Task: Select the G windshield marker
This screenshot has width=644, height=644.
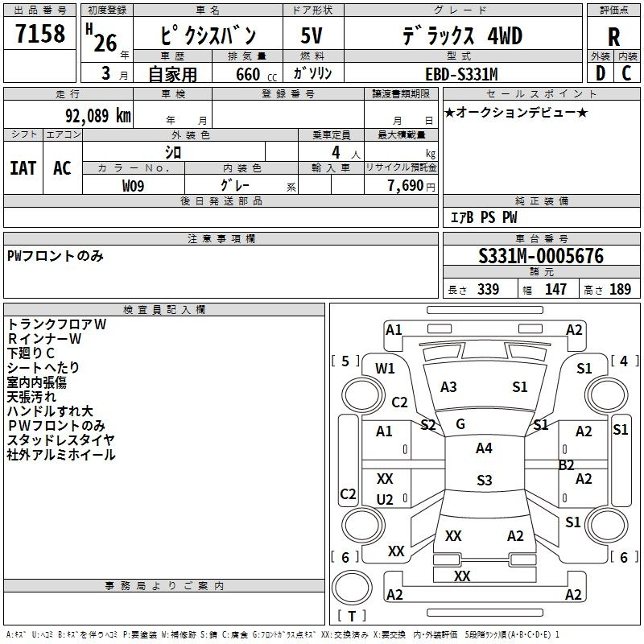Action: tap(460, 424)
